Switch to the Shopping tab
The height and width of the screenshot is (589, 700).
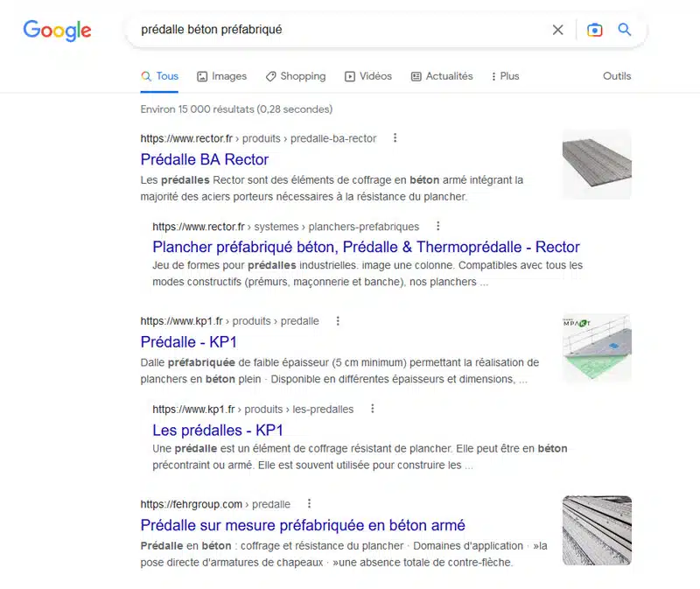[296, 76]
